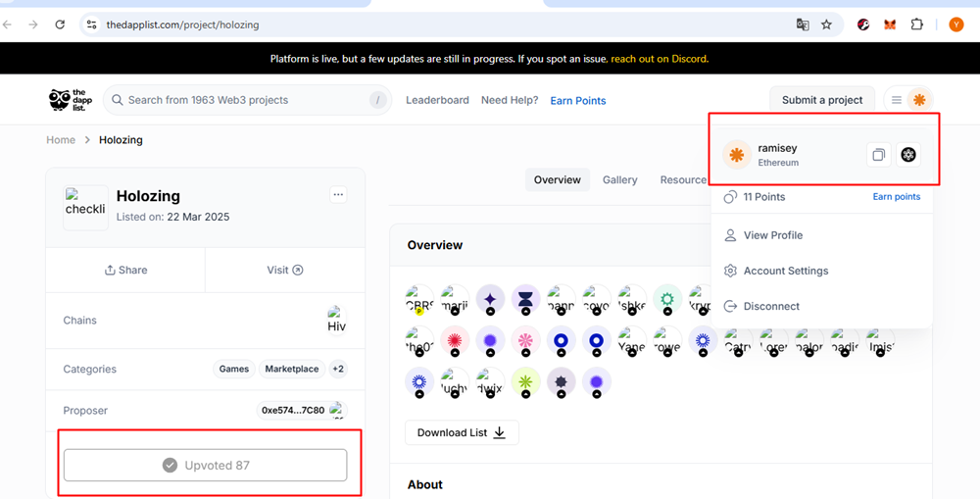Click the Upvoted 87 button
The image size is (980, 499).
click(206, 466)
